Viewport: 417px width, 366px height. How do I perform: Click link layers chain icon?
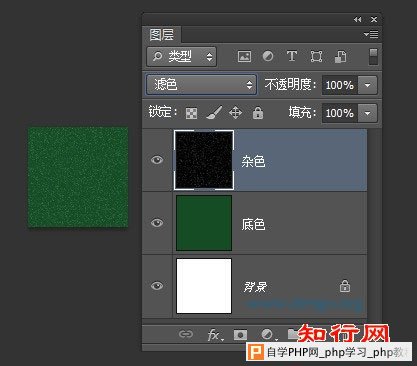coord(186,334)
